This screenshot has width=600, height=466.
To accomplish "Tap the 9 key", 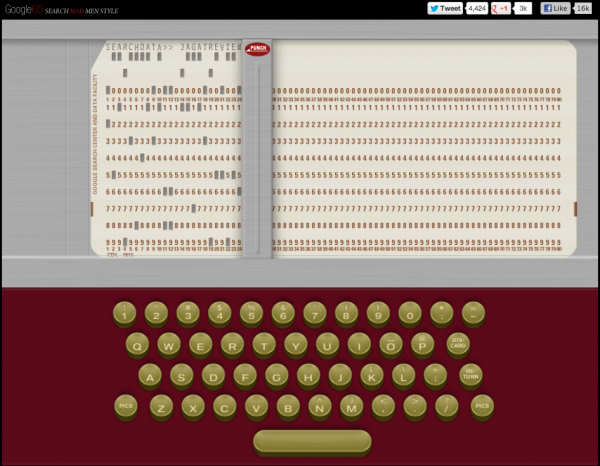I will click(378, 314).
